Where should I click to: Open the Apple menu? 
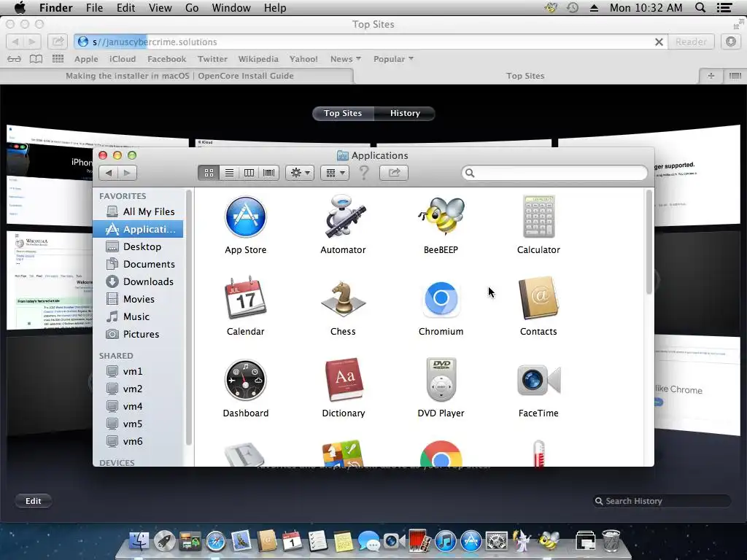pyautogui.click(x=20, y=7)
